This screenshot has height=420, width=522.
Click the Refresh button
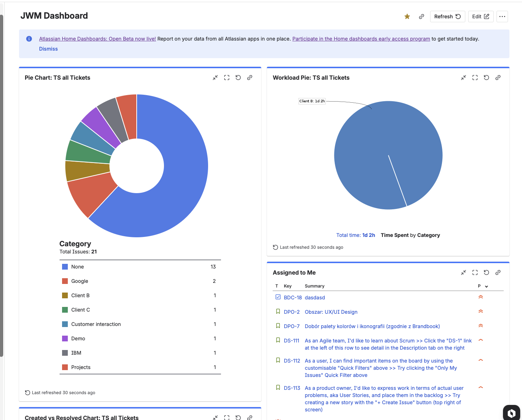tap(447, 17)
